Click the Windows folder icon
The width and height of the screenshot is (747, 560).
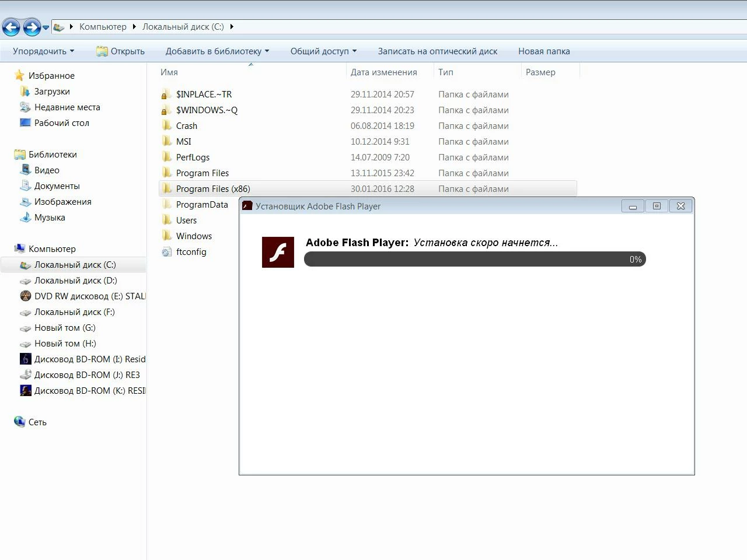click(x=166, y=236)
